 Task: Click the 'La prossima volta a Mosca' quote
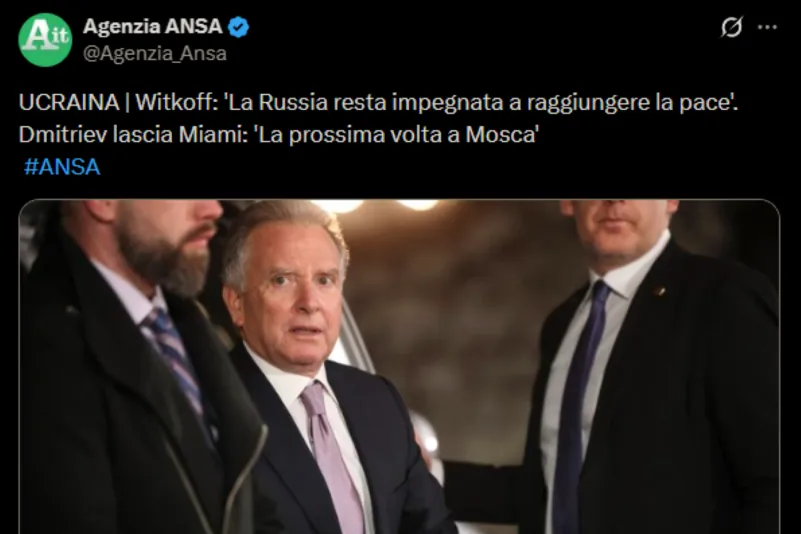pyautogui.click(x=396, y=134)
